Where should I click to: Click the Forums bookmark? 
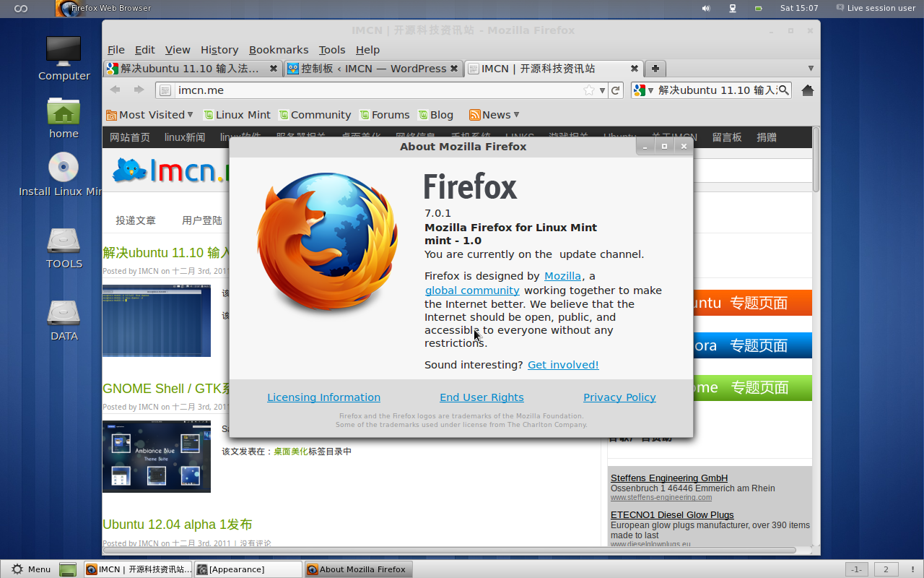[x=385, y=115]
